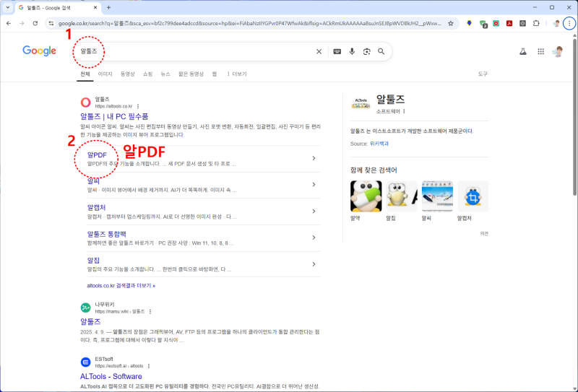The height and width of the screenshot is (392, 578).
Task: Open the 알PDF sitelink
Action: point(97,155)
